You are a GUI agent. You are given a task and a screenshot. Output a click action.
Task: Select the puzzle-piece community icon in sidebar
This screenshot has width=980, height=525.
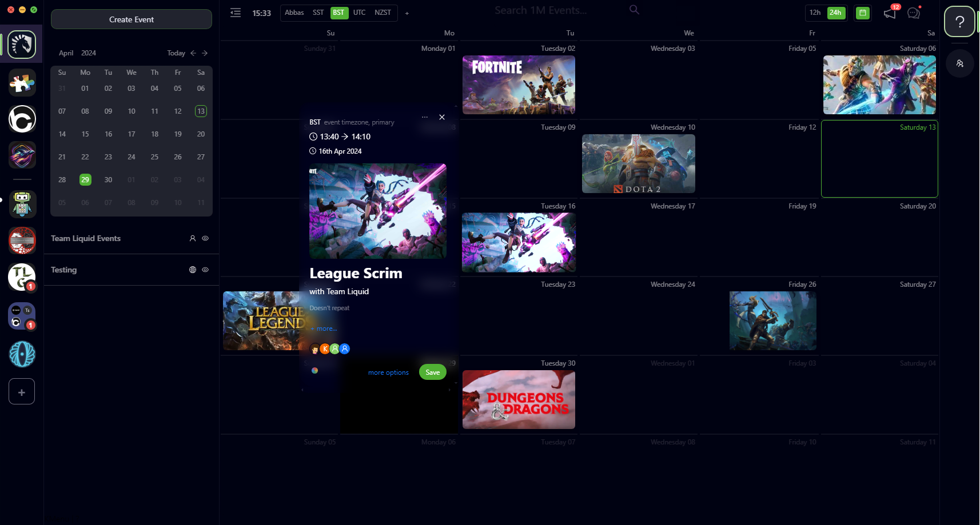coord(21,82)
